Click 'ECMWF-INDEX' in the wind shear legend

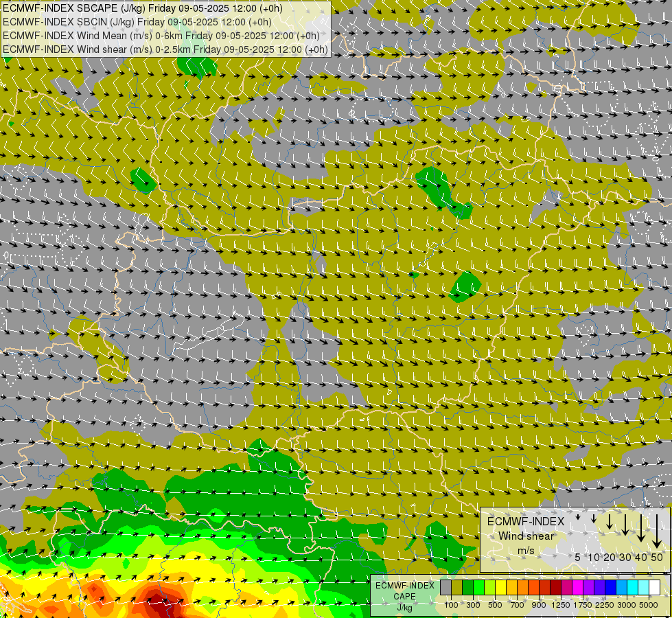[x=526, y=521]
